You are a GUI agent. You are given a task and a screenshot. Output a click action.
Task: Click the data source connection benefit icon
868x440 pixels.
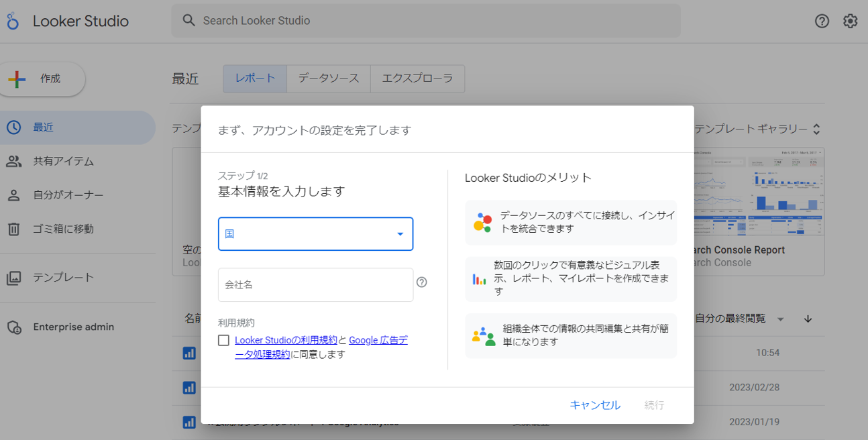tap(483, 223)
